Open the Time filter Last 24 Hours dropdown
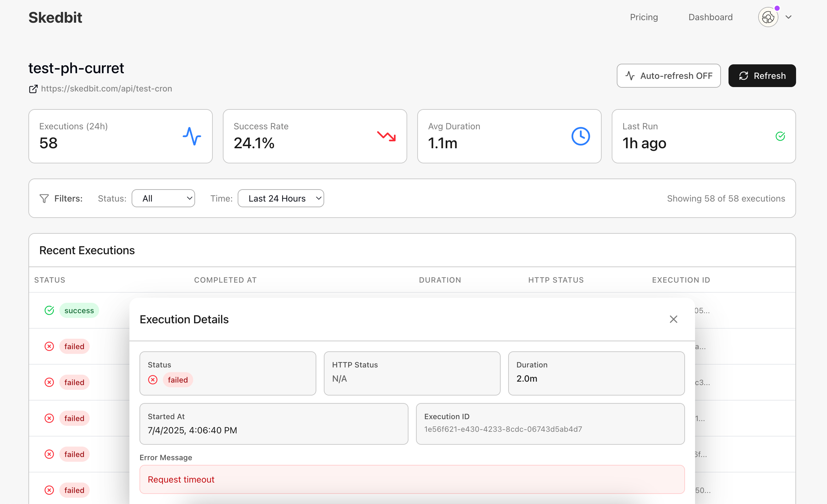Viewport: 827px width, 504px height. (281, 198)
